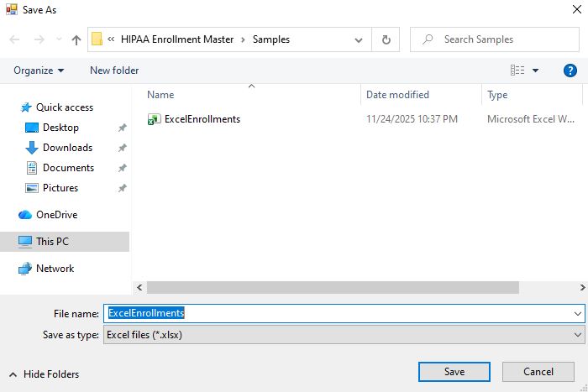Click the pin icon beside Pictures
The width and height of the screenshot is (588, 392).
click(x=123, y=188)
